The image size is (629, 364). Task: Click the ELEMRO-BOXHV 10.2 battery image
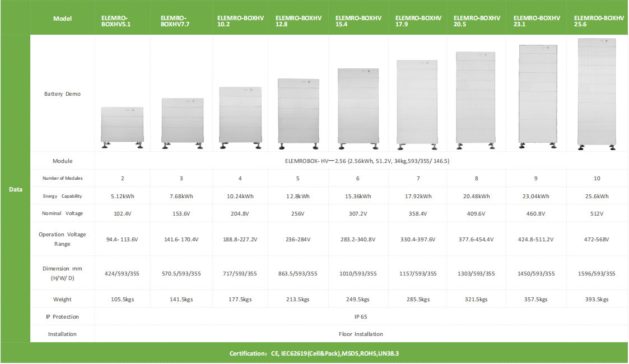pos(240,117)
